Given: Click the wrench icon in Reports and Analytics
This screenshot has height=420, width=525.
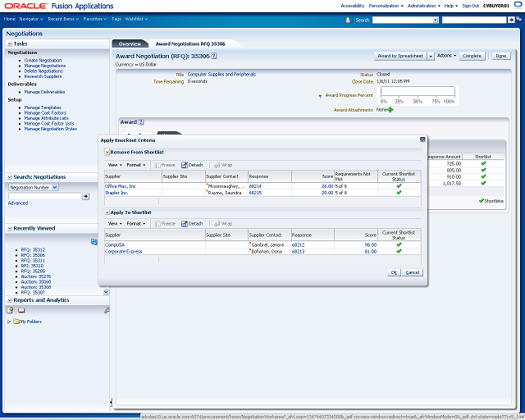Looking at the screenshot, I should point(107,310).
